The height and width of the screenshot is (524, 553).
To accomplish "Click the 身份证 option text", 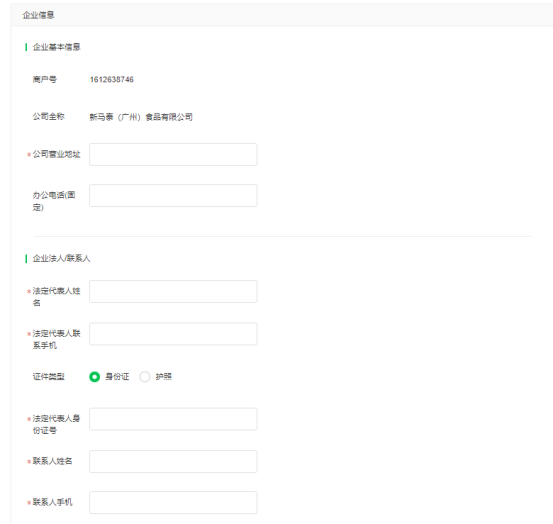I will pos(117,377).
